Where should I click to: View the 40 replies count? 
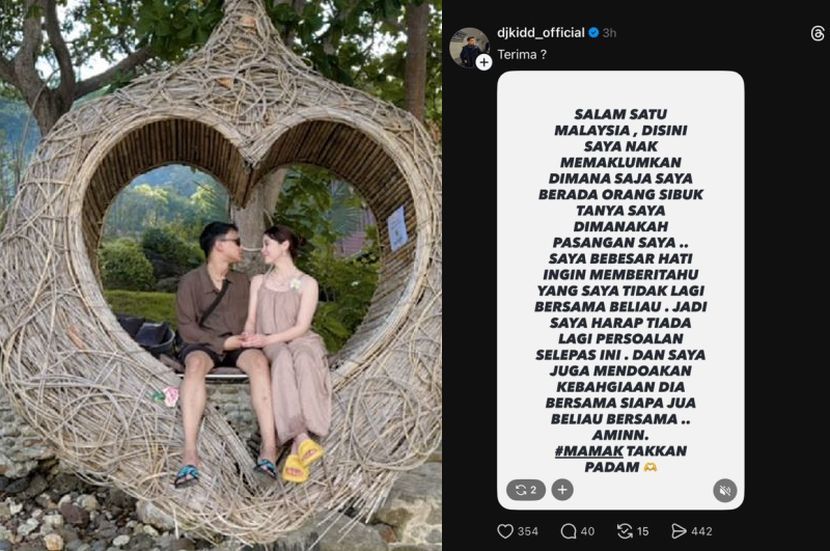588,531
